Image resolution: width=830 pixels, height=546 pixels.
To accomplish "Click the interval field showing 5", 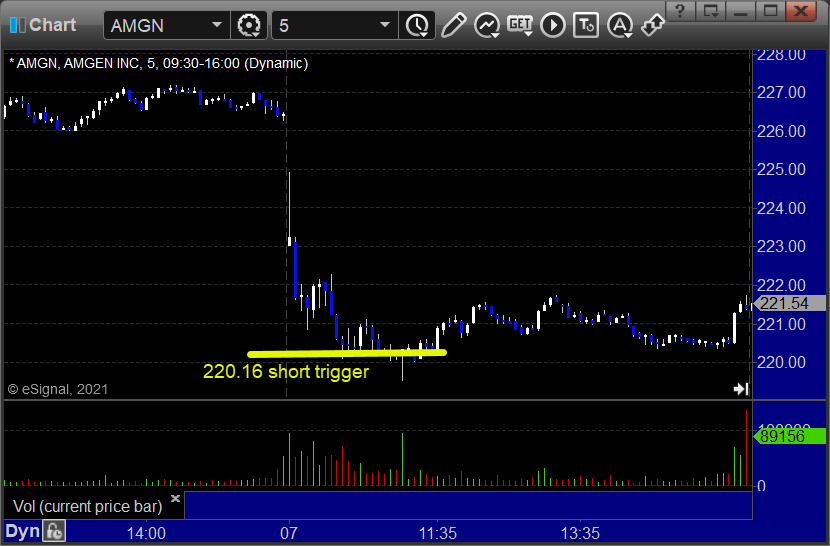I will pos(335,25).
